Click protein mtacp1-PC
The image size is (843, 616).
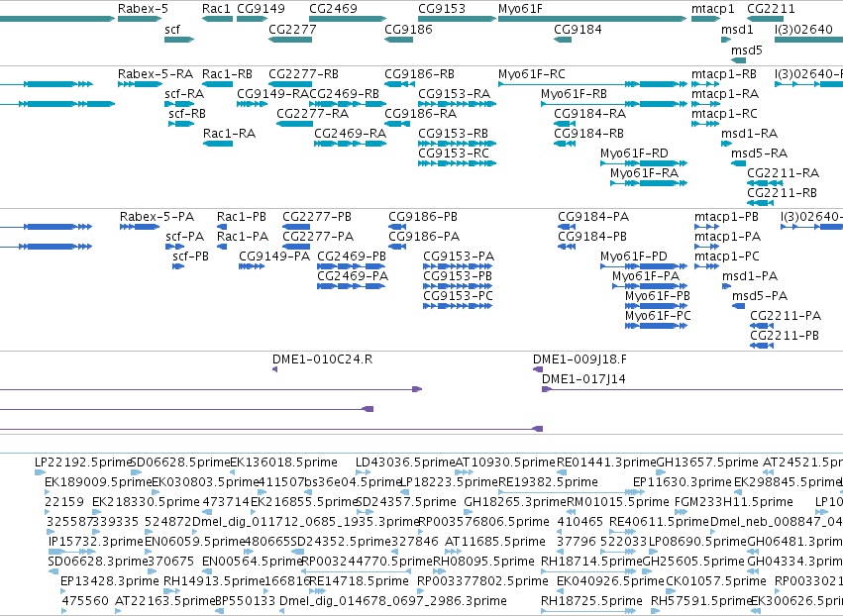pos(706,266)
